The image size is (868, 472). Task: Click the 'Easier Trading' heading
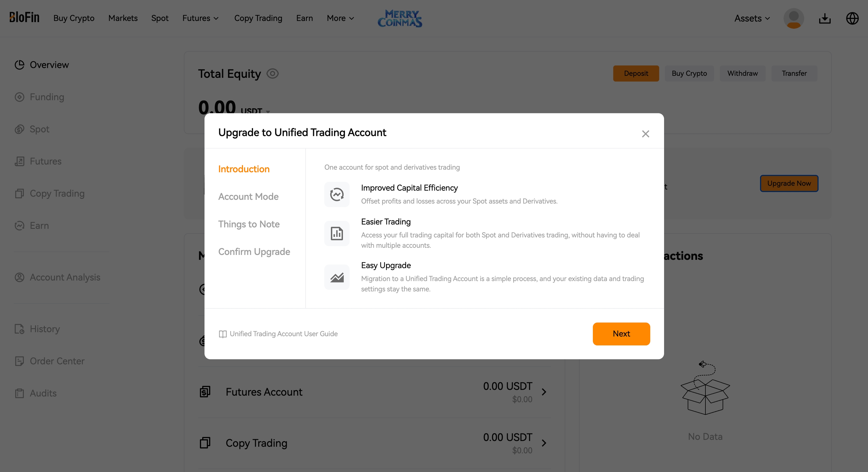(x=385, y=222)
